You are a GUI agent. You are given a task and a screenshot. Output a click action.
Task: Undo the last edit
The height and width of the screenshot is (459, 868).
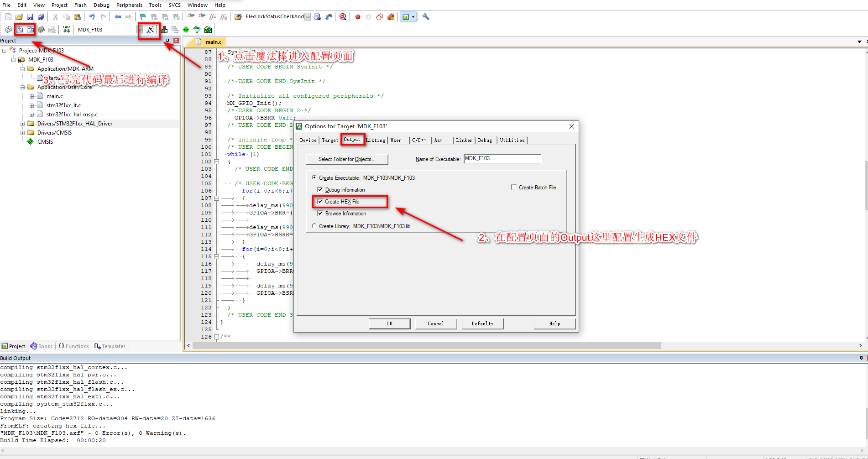(x=92, y=17)
